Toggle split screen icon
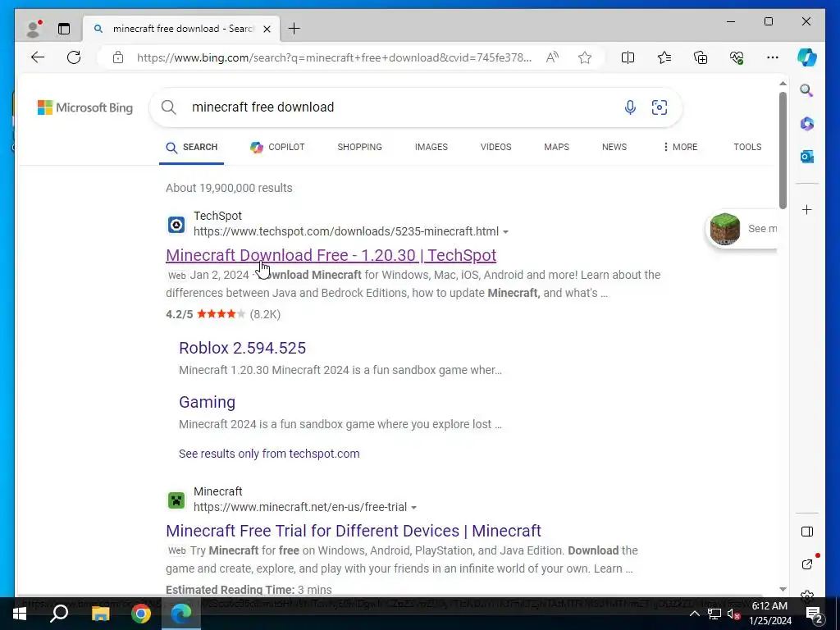This screenshot has height=630, width=840. coord(628,57)
